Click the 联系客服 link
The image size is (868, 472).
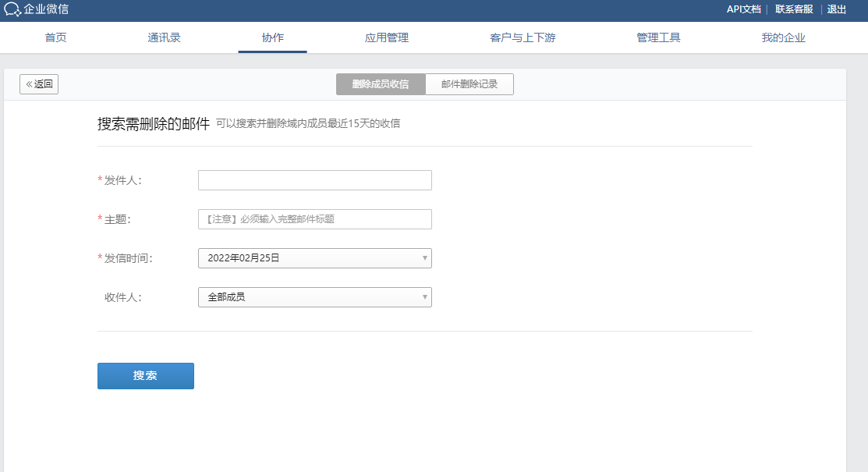tap(794, 9)
